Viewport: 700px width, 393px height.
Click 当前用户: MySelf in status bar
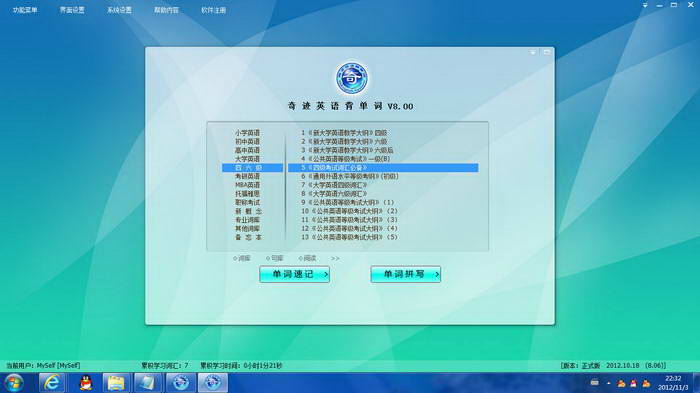click(x=43, y=365)
